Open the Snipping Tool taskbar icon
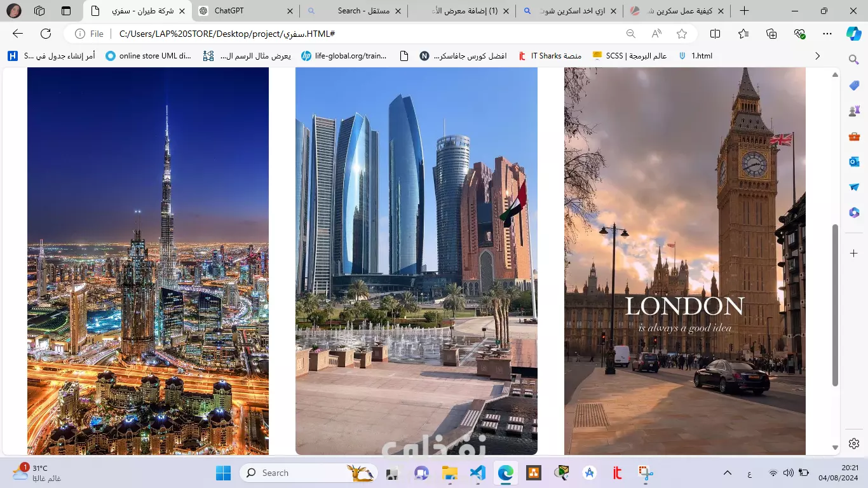 [x=646, y=473]
